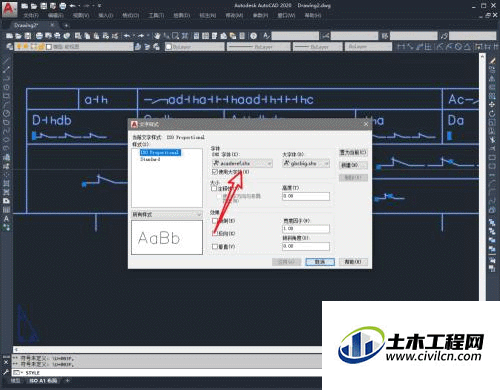The image size is (500, 390).
Task: Click the New style button in dialog
Action: click(x=353, y=165)
